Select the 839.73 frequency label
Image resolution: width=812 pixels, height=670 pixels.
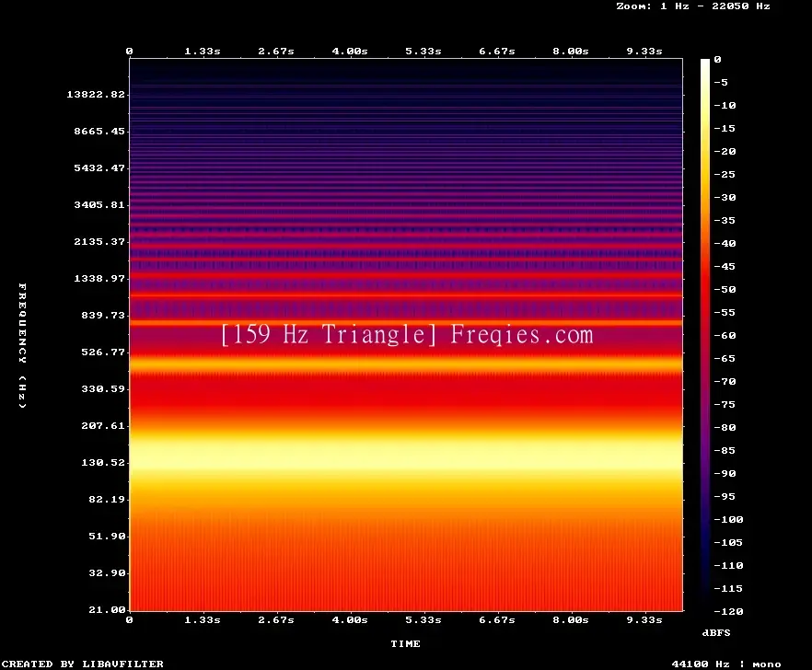click(103, 315)
